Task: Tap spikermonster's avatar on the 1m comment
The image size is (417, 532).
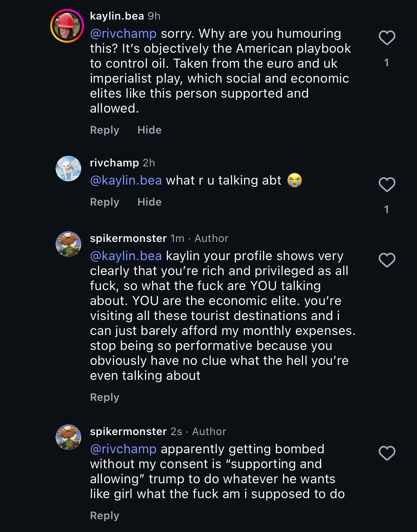Action: [x=68, y=244]
